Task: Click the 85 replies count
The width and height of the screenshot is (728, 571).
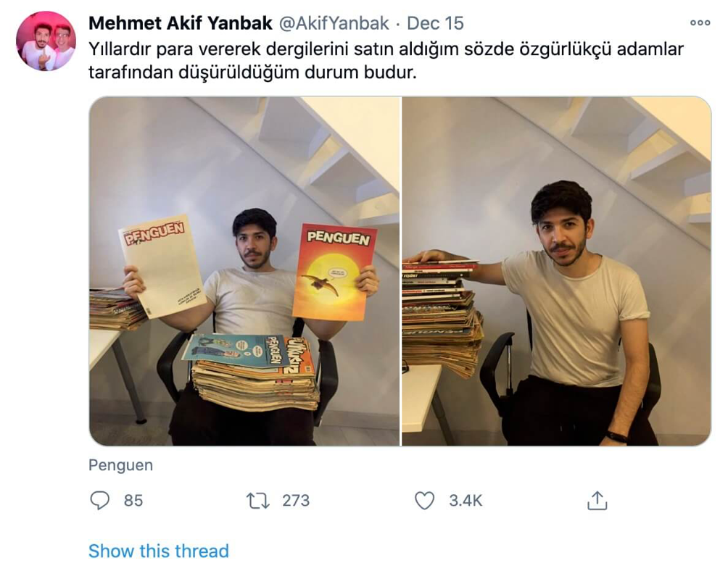Action: [133, 501]
